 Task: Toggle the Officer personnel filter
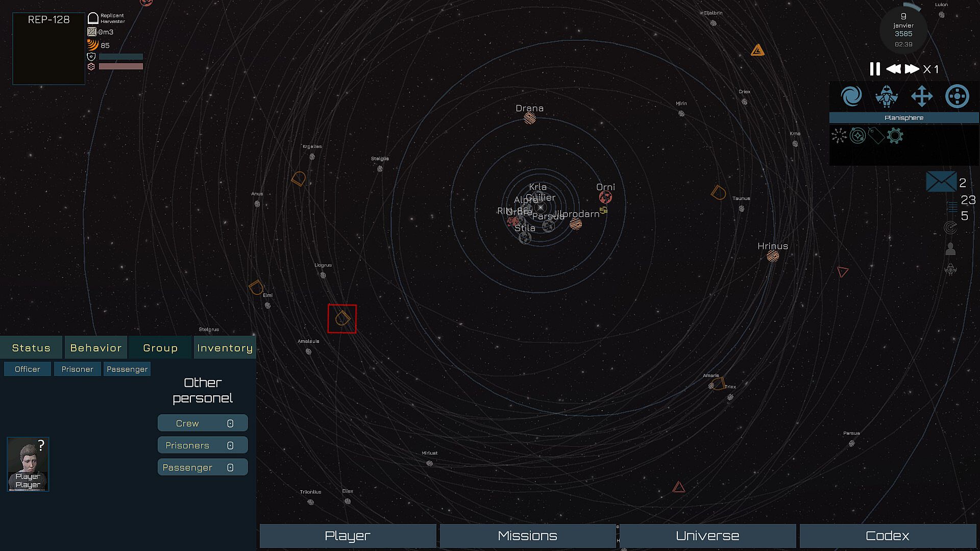pyautogui.click(x=28, y=369)
